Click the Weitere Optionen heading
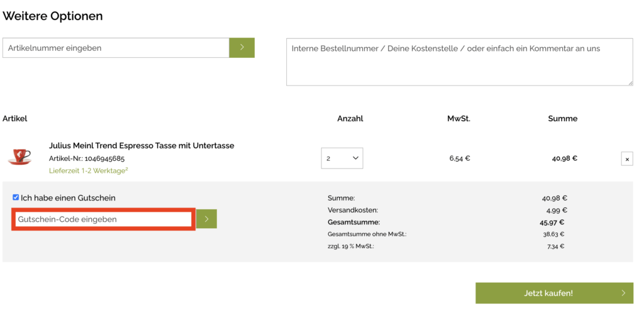This screenshot has width=644, height=313. coord(53,16)
